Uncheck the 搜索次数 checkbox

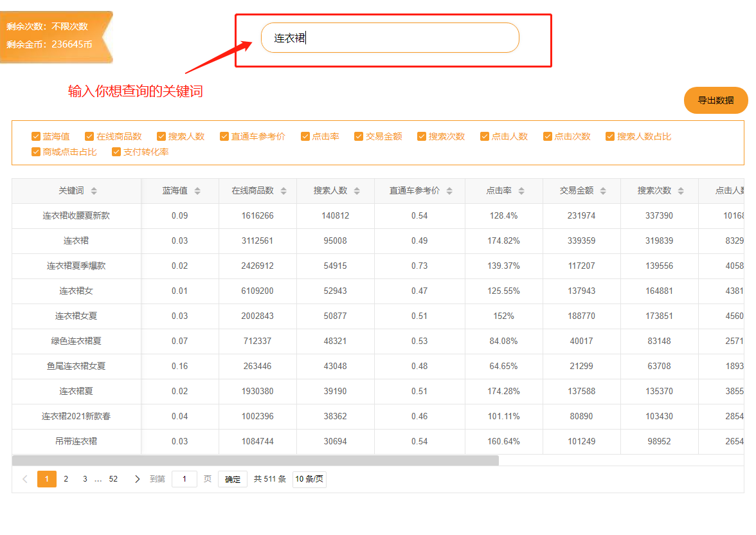pos(421,136)
